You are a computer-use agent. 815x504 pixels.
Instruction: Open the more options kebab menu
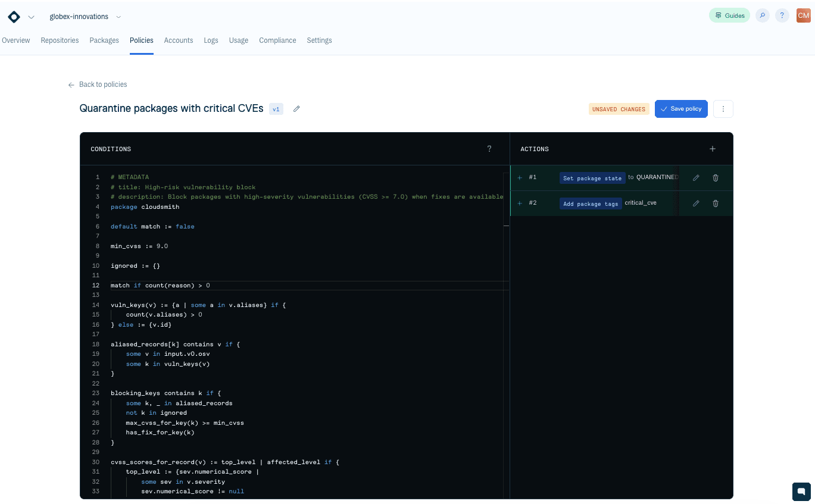723,109
